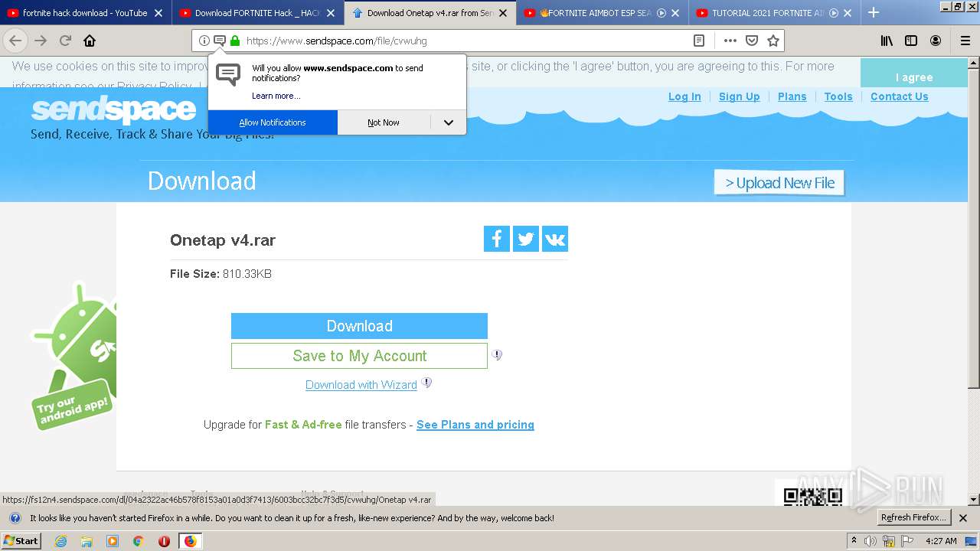This screenshot has height=551, width=980.
Task: Open Opera from the taskbar
Action: pyautogui.click(x=164, y=541)
